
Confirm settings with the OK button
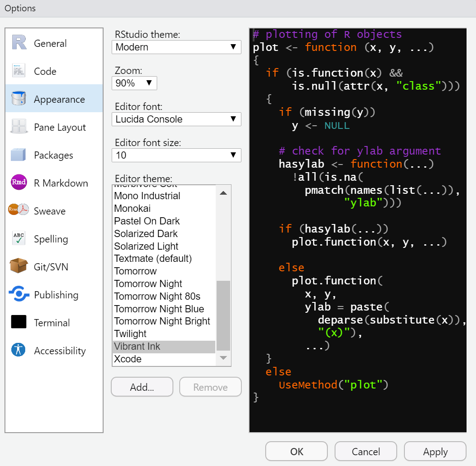coord(297,452)
